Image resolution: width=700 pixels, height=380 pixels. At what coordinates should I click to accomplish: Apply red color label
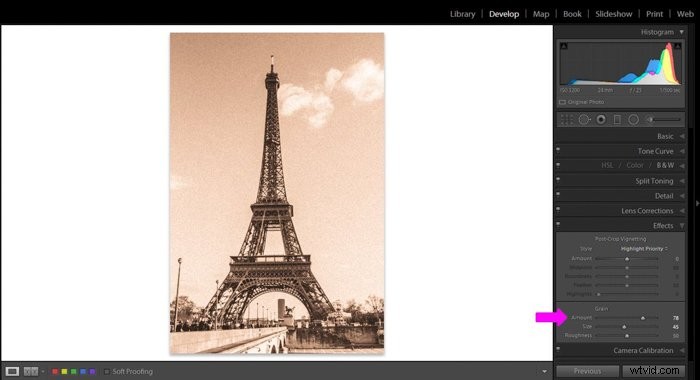[55, 372]
